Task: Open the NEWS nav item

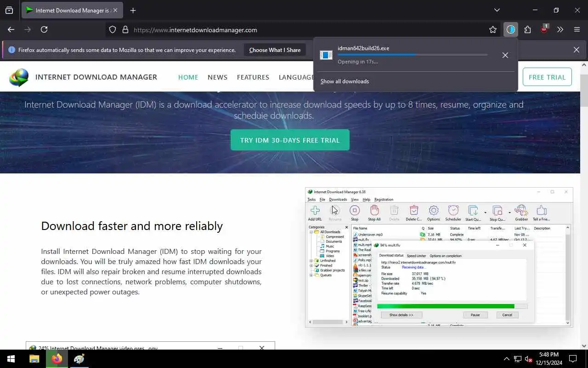Action: click(x=217, y=77)
